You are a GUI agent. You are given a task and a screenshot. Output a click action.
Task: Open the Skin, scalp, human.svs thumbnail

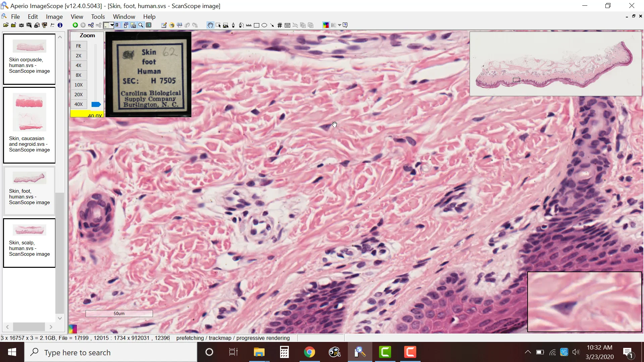click(x=29, y=243)
